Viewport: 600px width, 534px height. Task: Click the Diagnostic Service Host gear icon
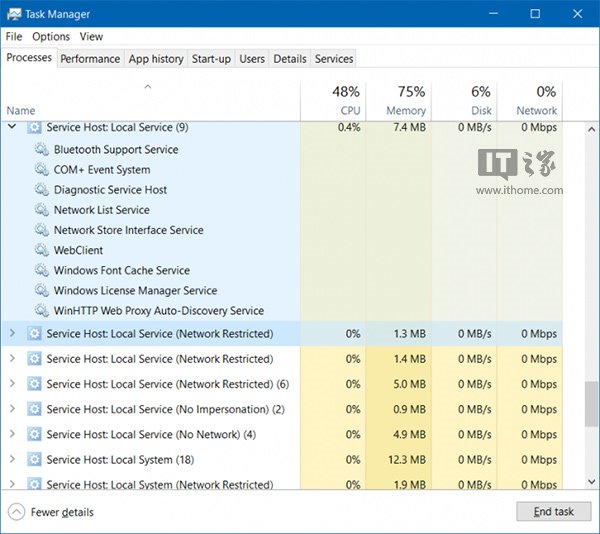click(x=42, y=190)
